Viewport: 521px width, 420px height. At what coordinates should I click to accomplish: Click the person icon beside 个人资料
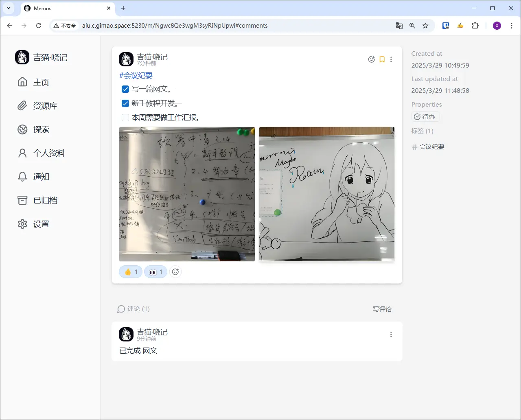[22, 153]
